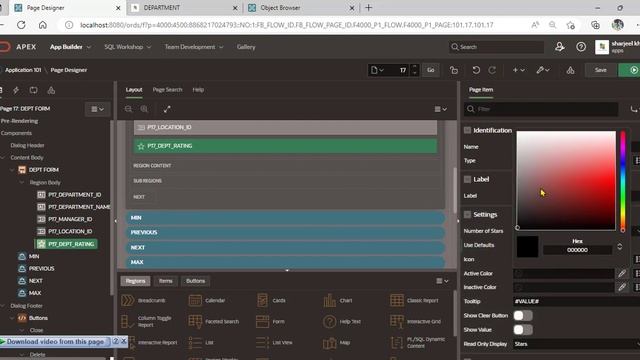Collapse the DEPT FORM region node

tap(12, 170)
